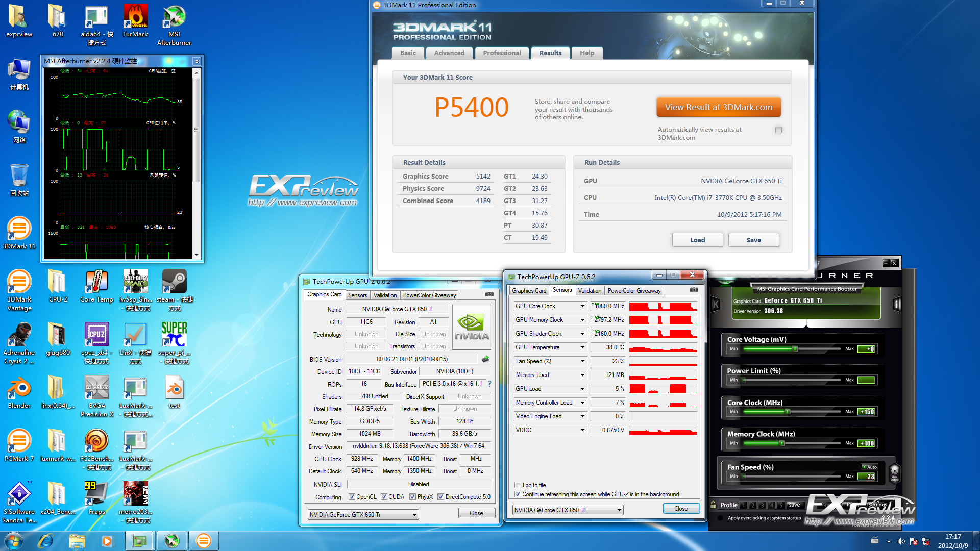Open the MSI Afterburner desktop shortcut

point(174,25)
